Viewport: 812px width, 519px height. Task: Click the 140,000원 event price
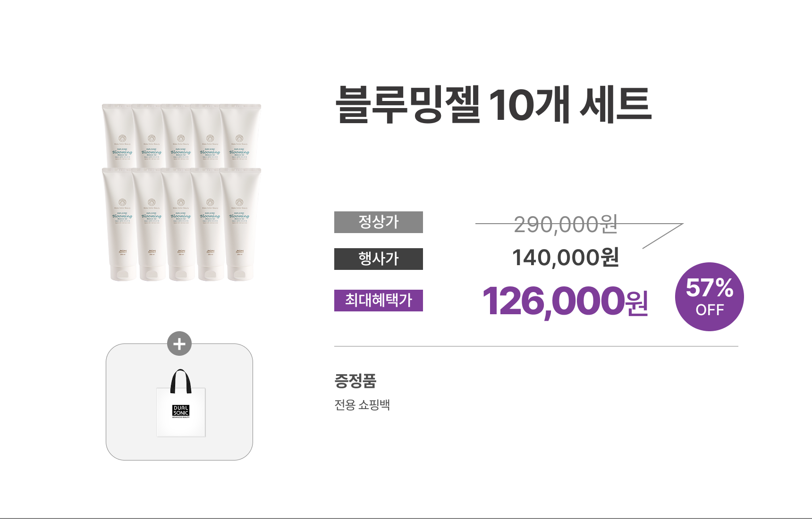tap(565, 258)
